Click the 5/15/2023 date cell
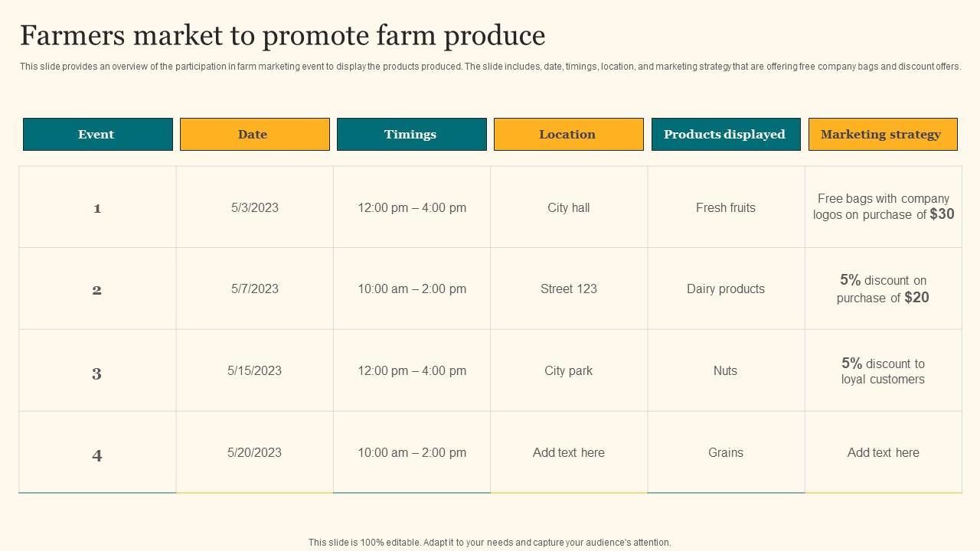Screen dimensions: 980x551 coord(255,370)
